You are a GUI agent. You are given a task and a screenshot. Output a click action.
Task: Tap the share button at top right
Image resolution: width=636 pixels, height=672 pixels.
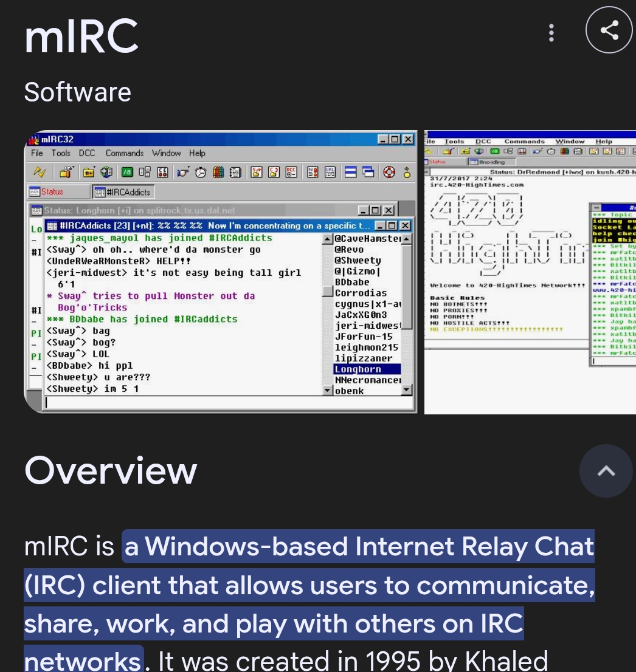pos(609,30)
